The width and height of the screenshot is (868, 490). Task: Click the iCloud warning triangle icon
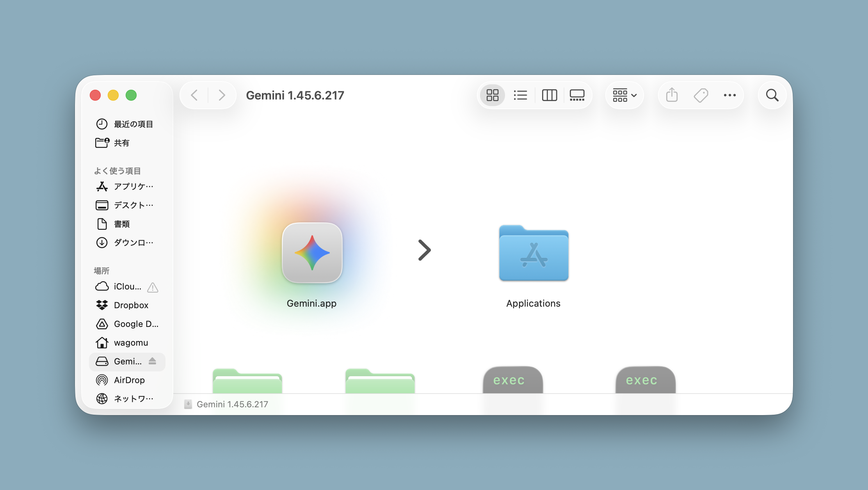point(153,288)
